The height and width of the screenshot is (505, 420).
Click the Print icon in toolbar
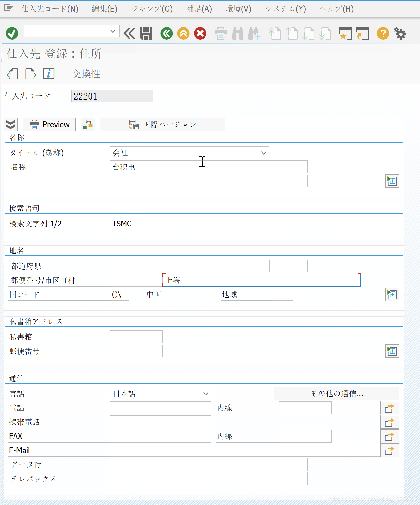pyautogui.click(x=221, y=33)
